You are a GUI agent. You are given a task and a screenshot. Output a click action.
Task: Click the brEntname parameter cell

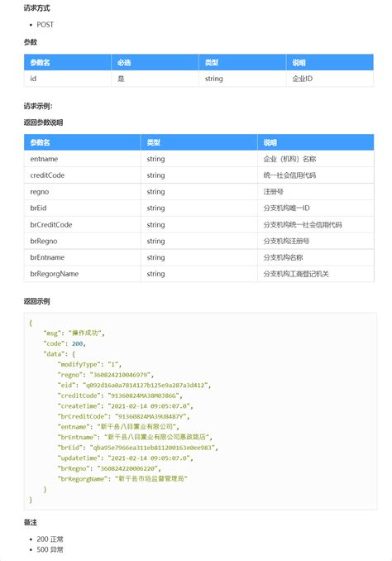[x=82, y=257]
